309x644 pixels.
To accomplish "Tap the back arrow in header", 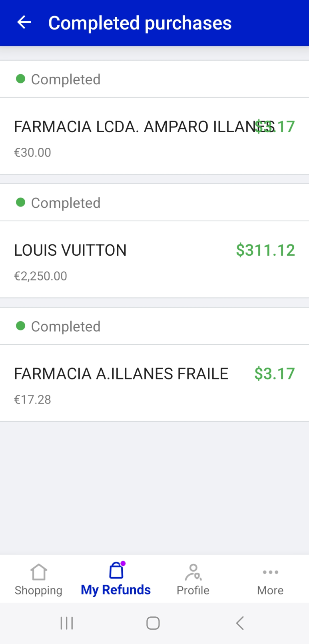I will click(24, 22).
